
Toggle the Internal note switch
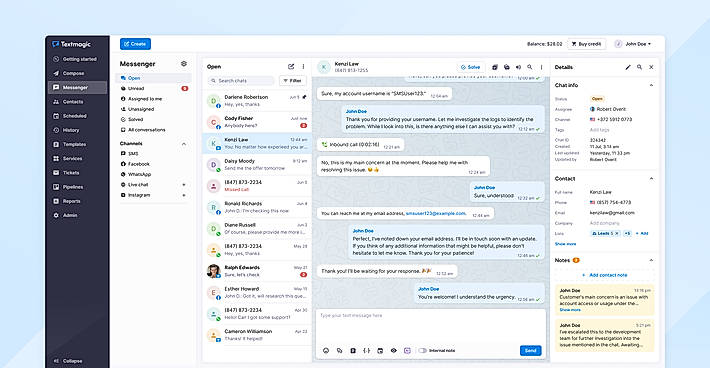click(422, 351)
